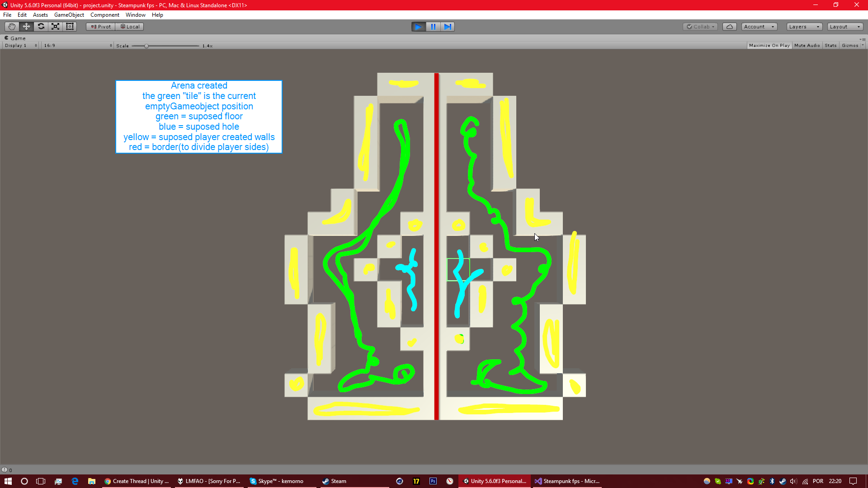Image resolution: width=868 pixels, height=488 pixels.
Task: Toggle Pivot handle mode
Action: (100, 26)
